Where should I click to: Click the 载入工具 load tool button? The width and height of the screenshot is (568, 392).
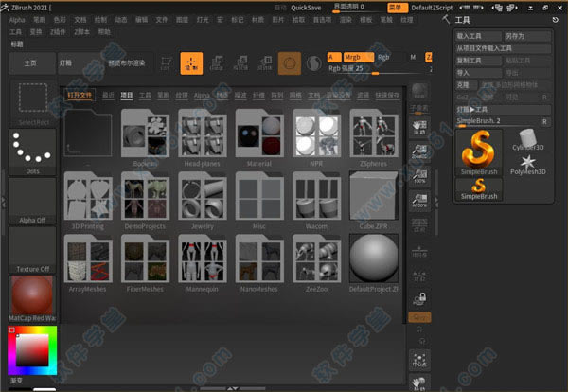[x=478, y=36]
